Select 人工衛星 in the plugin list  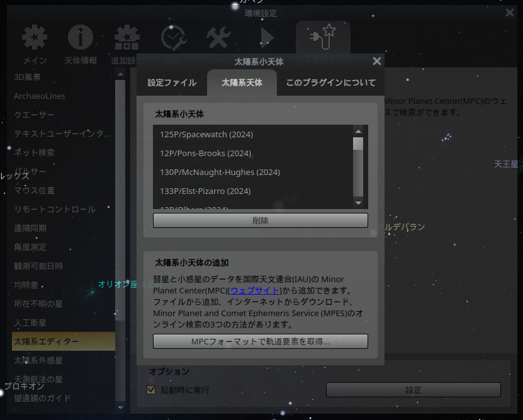coord(64,323)
